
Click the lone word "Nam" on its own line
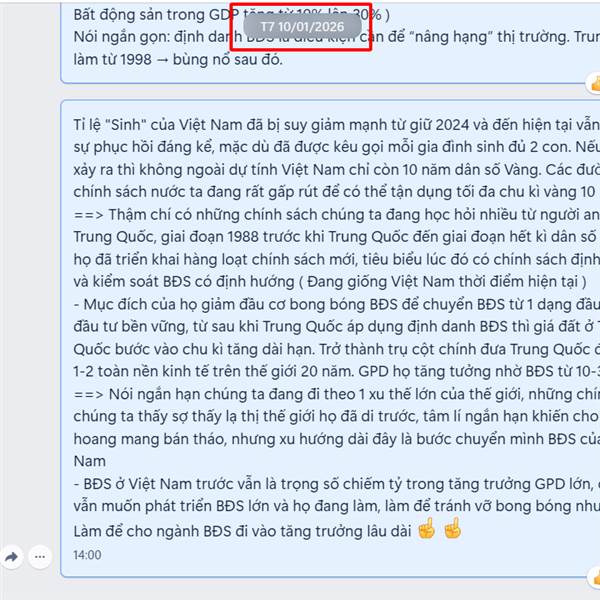90,461
